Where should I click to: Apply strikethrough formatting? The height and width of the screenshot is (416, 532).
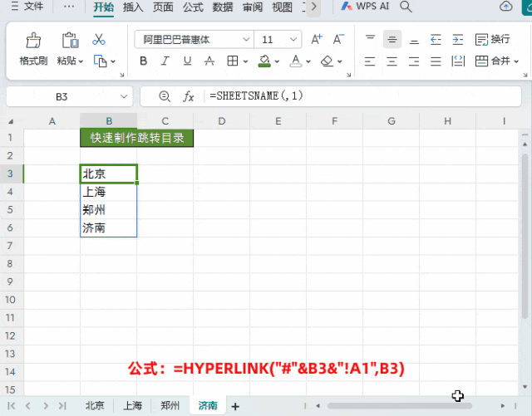209,61
